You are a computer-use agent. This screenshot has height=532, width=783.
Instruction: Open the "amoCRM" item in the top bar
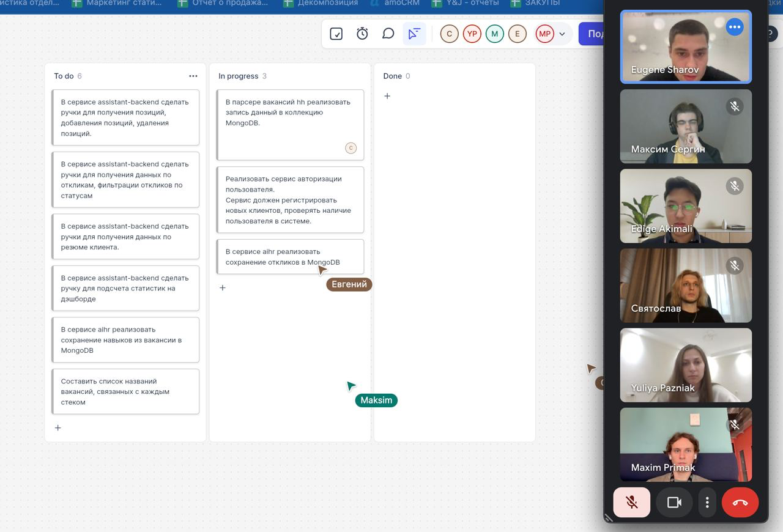(x=394, y=3)
